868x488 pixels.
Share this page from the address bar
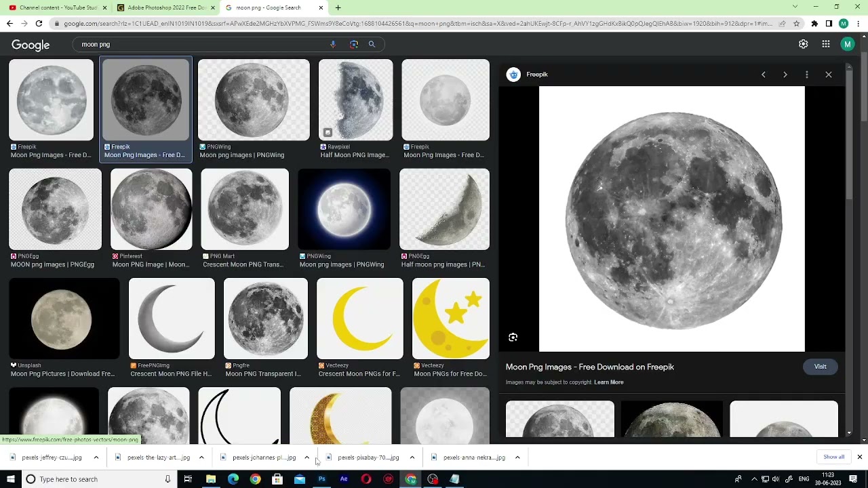click(x=782, y=23)
